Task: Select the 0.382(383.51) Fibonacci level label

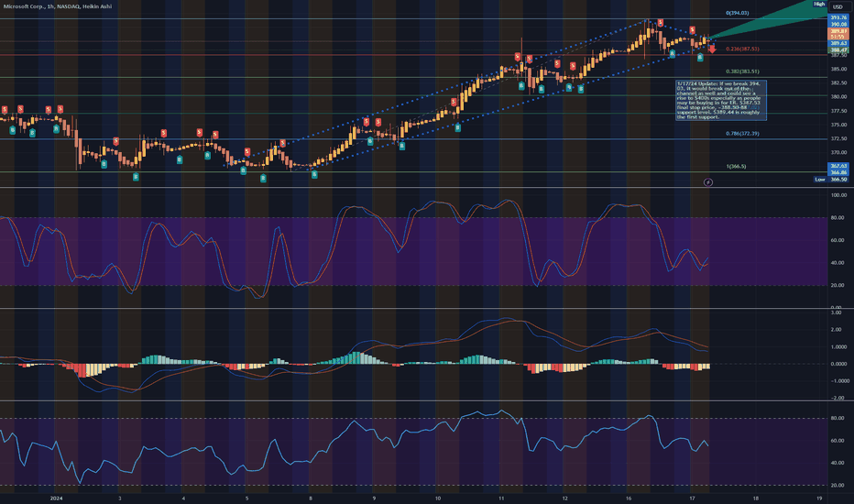Action: pyautogui.click(x=742, y=71)
